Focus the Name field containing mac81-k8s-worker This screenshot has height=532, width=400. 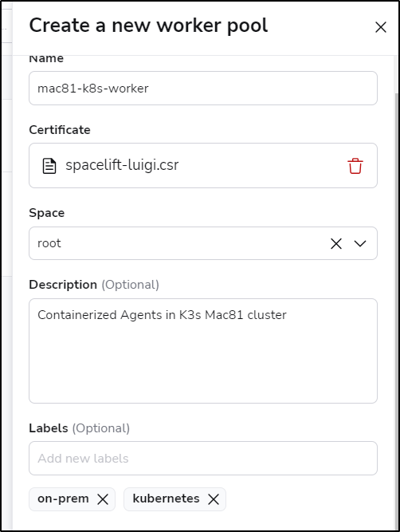(203, 89)
